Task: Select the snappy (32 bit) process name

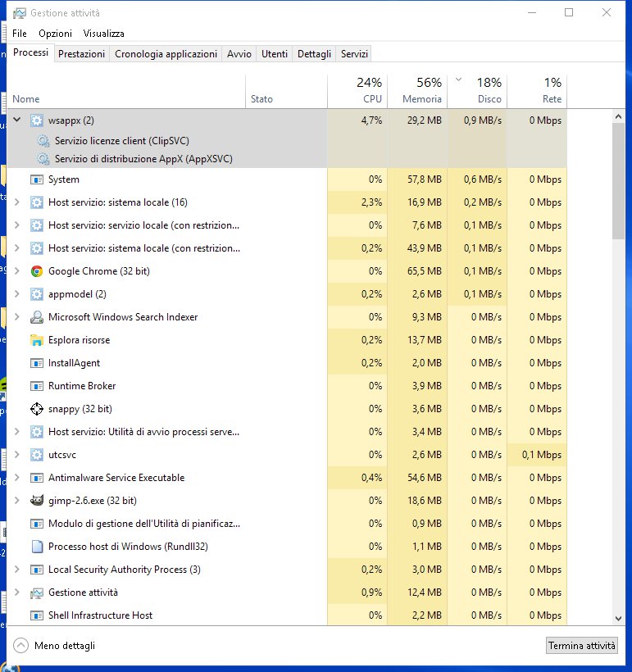Action: point(80,409)
